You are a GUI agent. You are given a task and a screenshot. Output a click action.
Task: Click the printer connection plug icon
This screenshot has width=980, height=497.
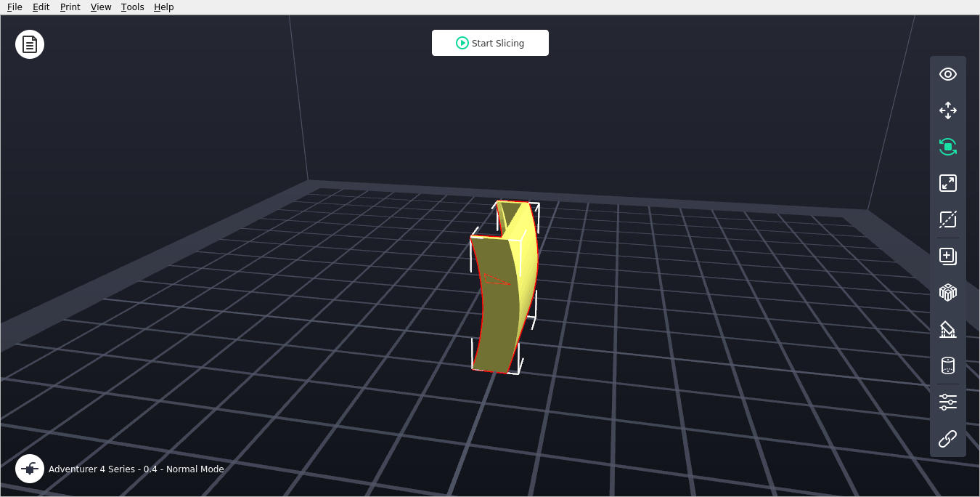click(x=30, y=469)
